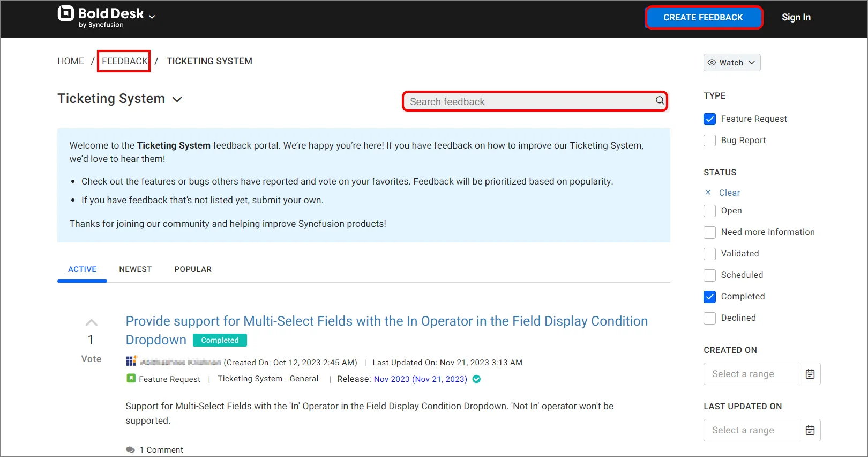Upvote the Multi-Select Fields feedback arrow

click(92, 322)
